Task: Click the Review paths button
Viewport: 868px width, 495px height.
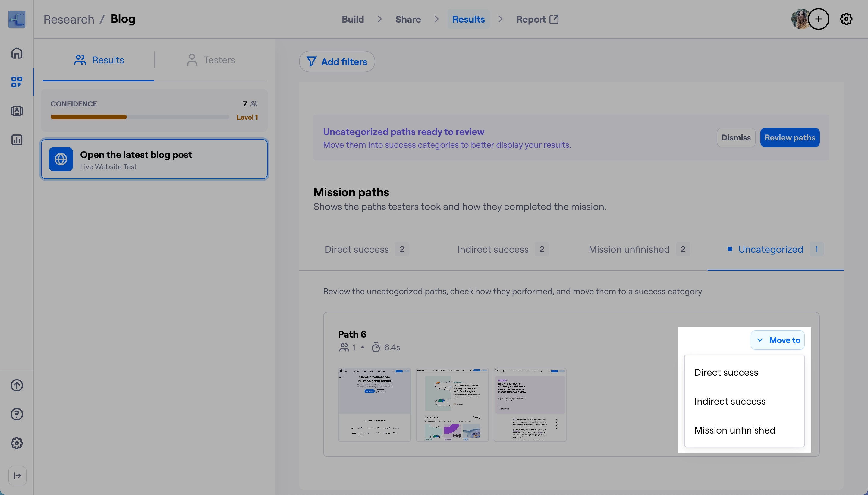Action: coord(790,138)
